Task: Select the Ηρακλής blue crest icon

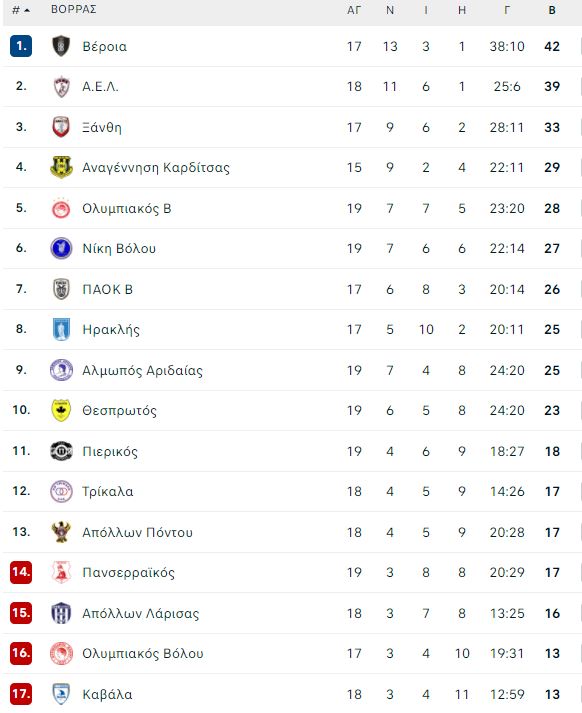Action: pyautogui.click(x=61, y=329)
